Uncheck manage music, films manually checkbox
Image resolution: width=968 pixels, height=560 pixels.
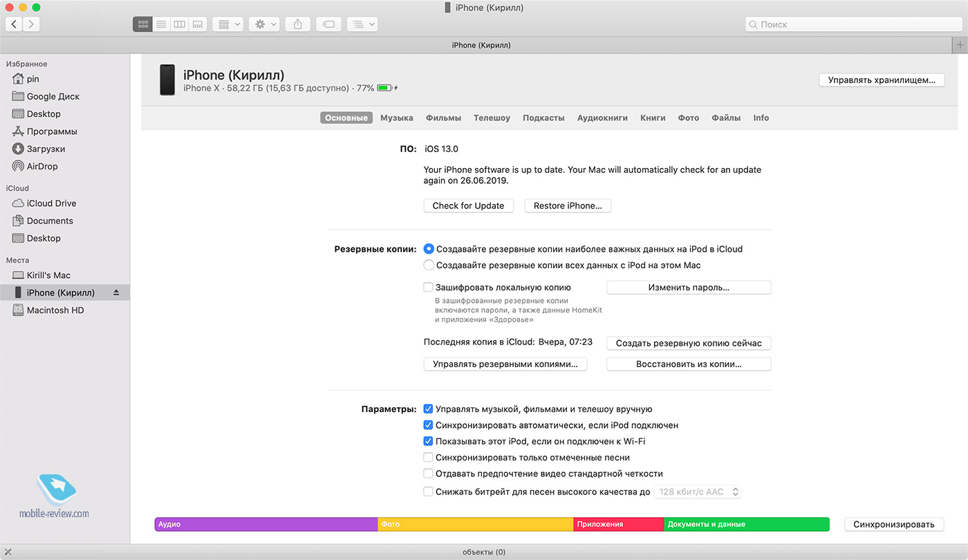click(428, 409)
